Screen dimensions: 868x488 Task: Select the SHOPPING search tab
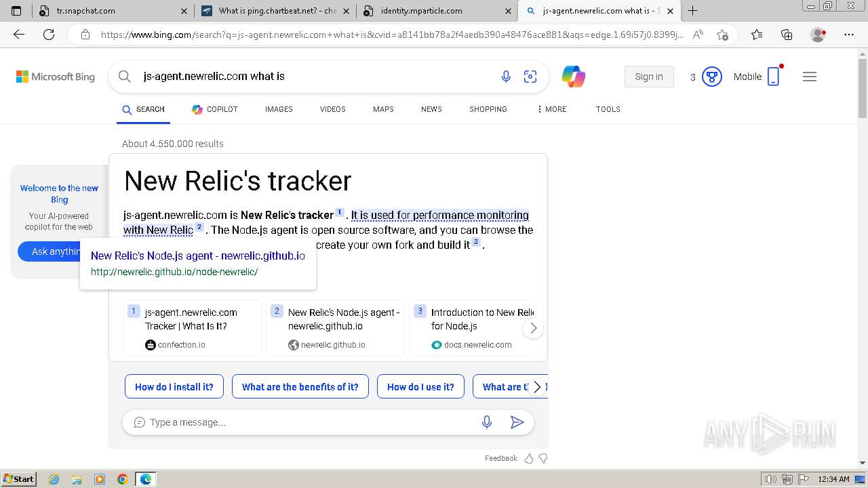pyautogui.click(x=488, y=109)
